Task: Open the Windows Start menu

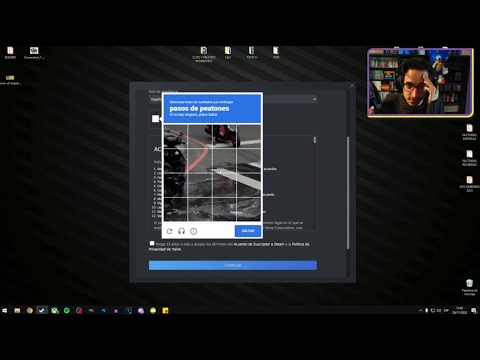Action: pyautogui.click(x=5, y=310)
